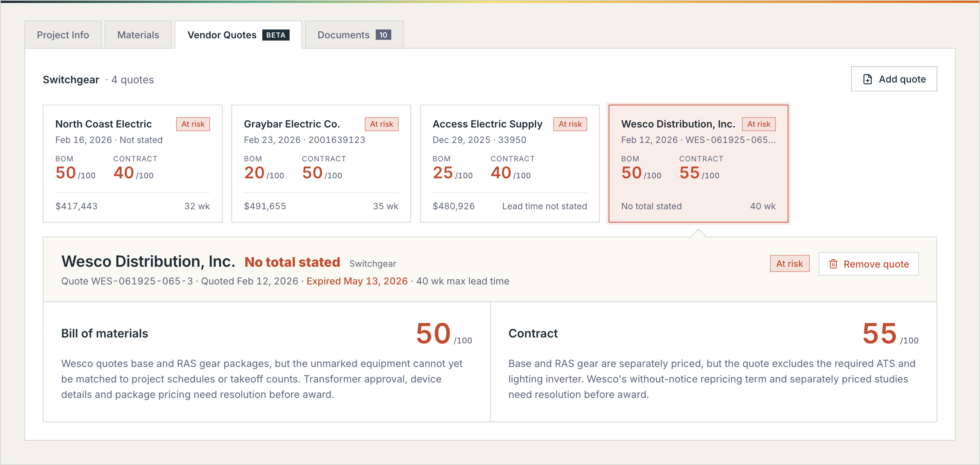980x465 pixels.
Task: Click the At risk badge on North Coast Electric
Action: coord(193,124)
